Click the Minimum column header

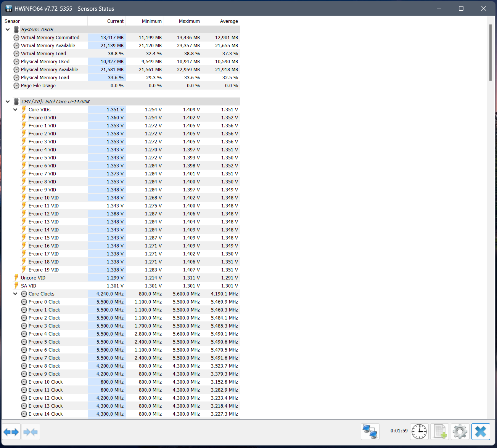[x=145, y=21]
